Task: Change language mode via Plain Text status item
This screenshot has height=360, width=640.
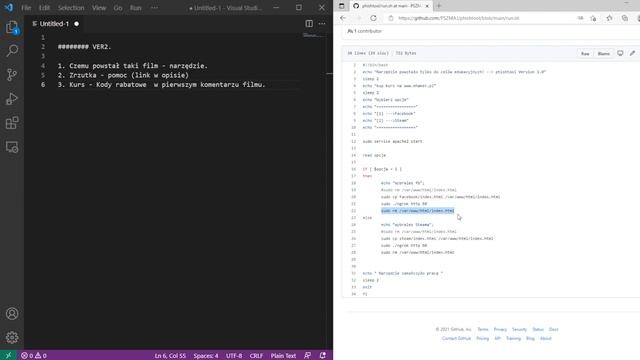Action: point(283,356)
